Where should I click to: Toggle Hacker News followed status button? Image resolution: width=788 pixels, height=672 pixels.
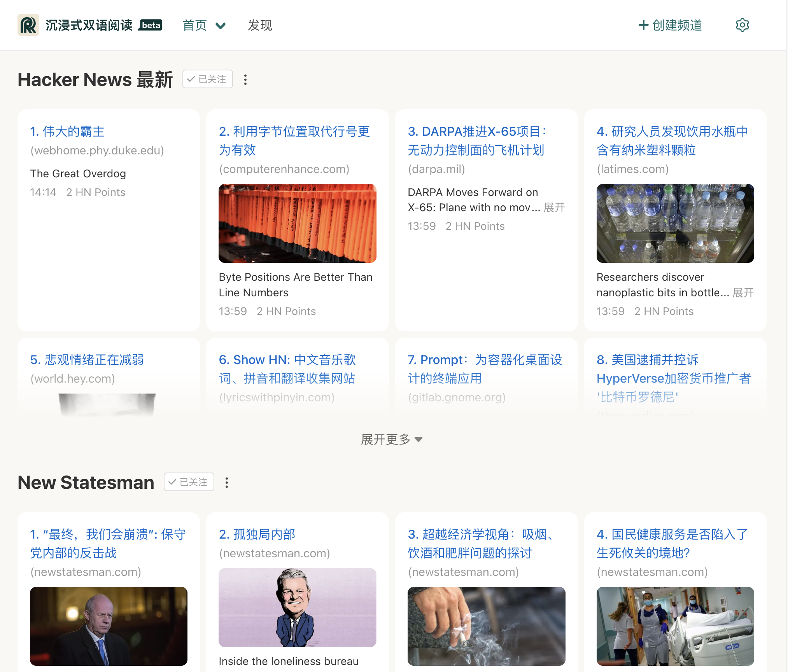[208, 79]
